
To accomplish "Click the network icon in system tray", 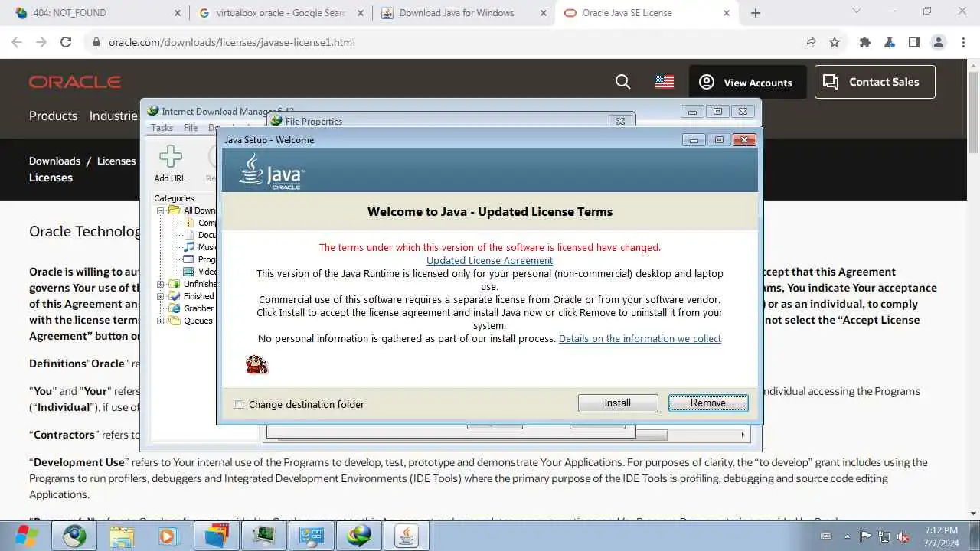I will click(x=884, y=536).
